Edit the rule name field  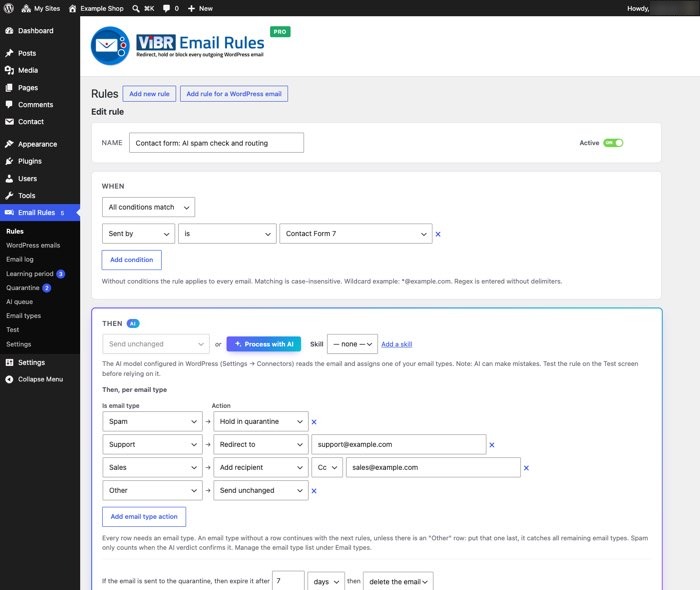point(217,143)
